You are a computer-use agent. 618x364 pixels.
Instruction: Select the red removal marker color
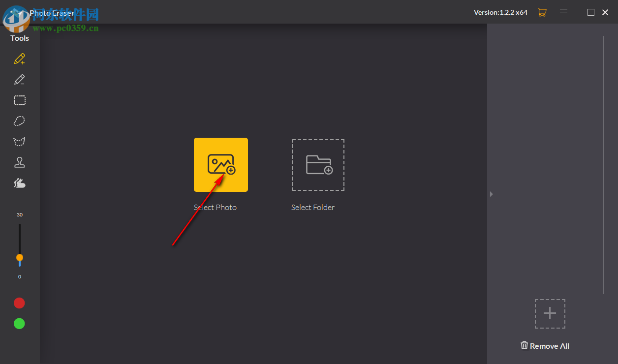coord(19,303)
